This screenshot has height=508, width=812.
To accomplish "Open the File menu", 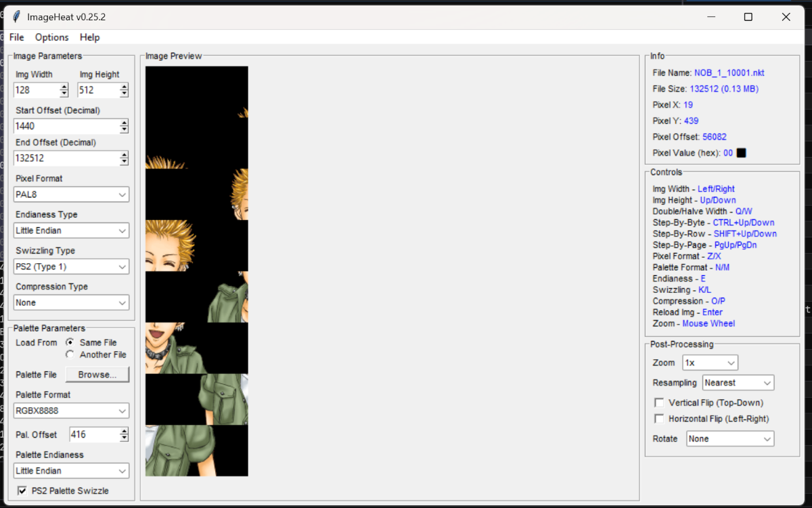I will 17,37.
